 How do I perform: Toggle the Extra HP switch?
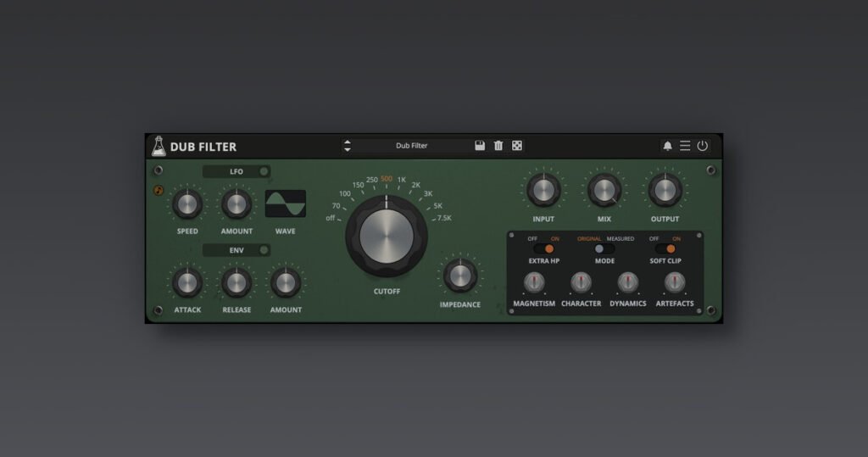click(x=543, y=248)
